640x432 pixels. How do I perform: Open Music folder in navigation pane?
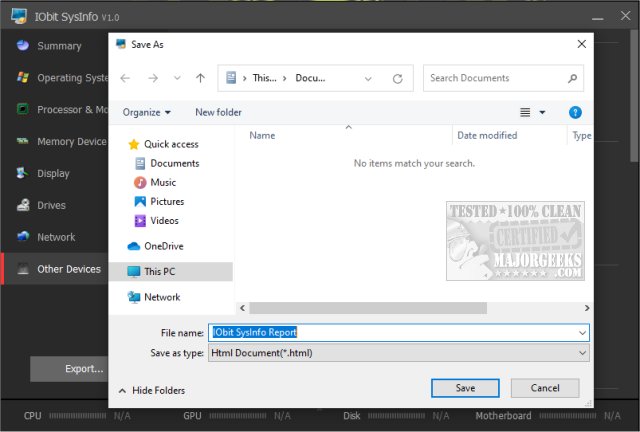163,182
